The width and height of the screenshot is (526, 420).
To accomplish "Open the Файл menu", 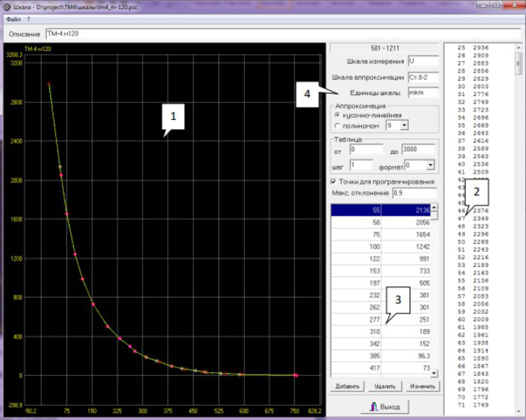I will tap(13, 19).
